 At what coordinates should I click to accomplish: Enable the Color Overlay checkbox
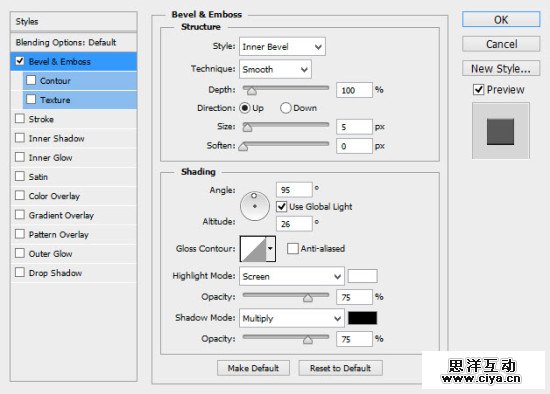[x=20, y=195]
